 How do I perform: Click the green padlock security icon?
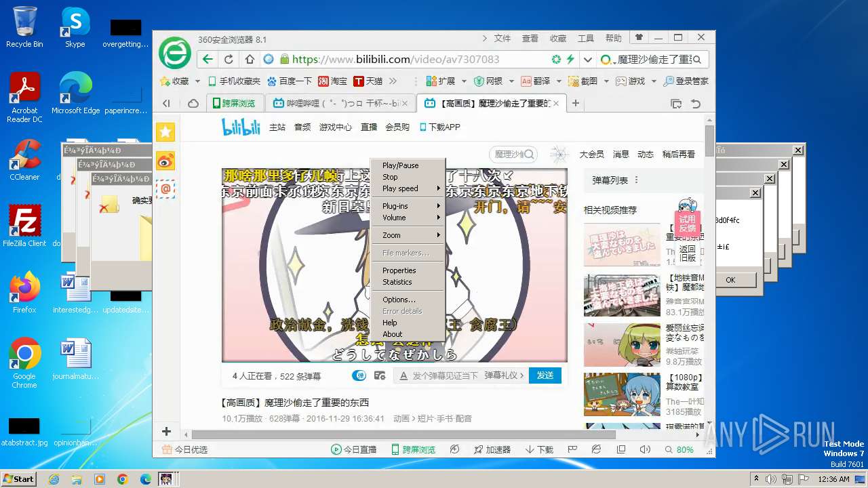[284, 59]
